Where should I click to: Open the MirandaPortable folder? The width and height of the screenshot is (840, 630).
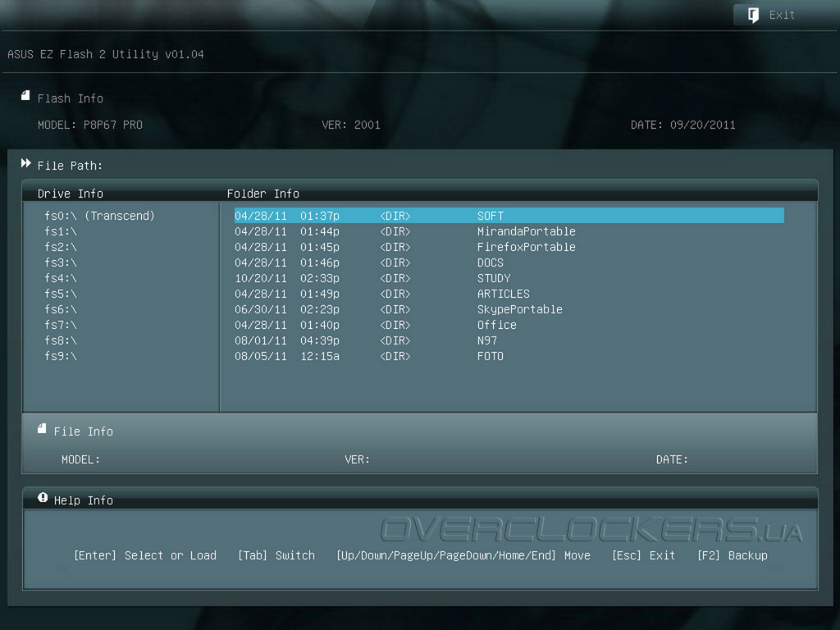(x=509, y=231)
